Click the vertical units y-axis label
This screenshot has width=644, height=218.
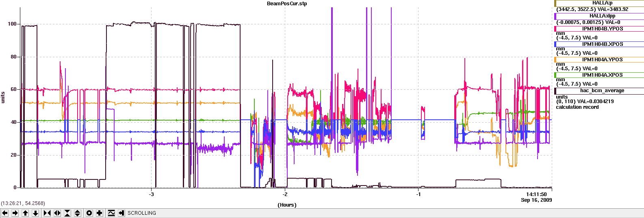point(3,97)
